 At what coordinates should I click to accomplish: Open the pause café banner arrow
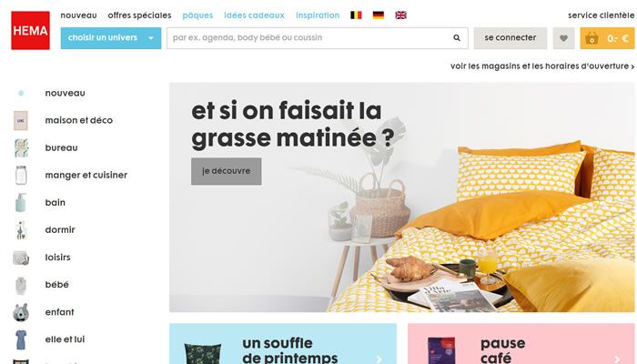point(617,359)
